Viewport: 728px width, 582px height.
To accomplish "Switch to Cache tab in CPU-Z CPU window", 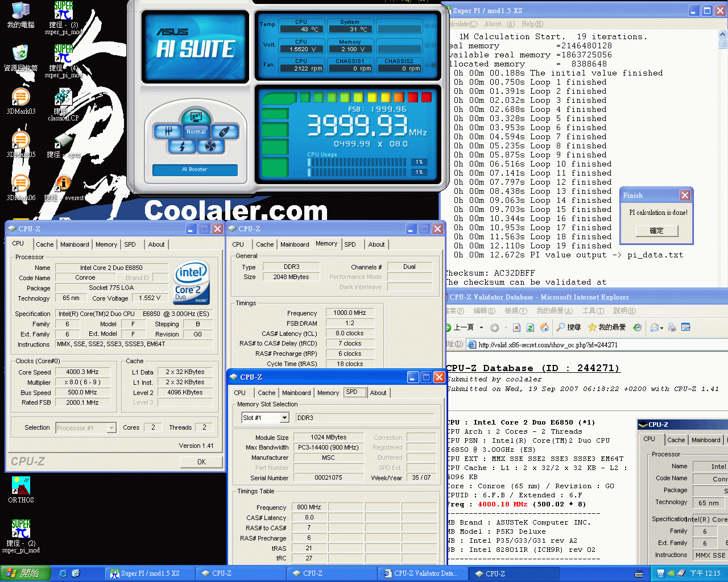I will pyautogui.click(x=45, y=244).
